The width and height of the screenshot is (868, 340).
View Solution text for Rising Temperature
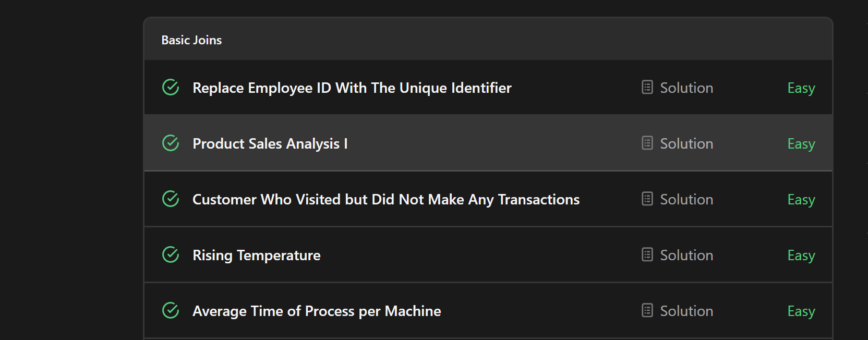[x=686, y=255]
